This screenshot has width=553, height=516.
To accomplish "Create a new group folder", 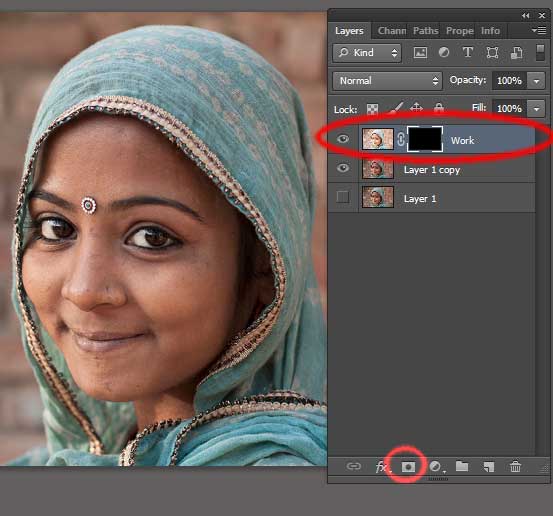I will click(462, 466).
